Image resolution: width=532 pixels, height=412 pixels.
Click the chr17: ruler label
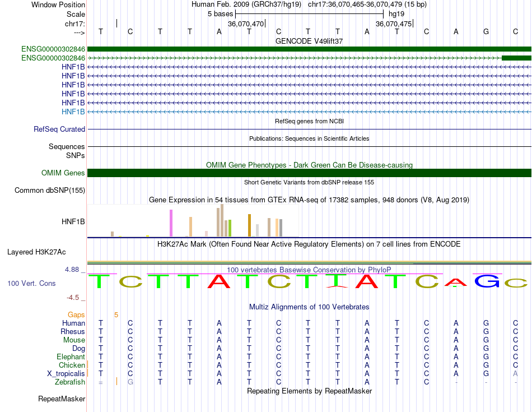click(74, 24)
